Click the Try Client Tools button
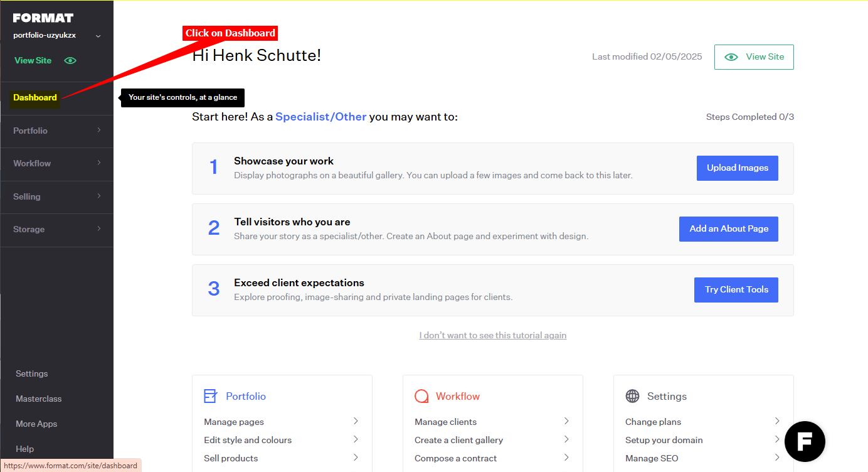Image resolution: width=868 pixels, height=472 pixels. [x=736, y=290]
